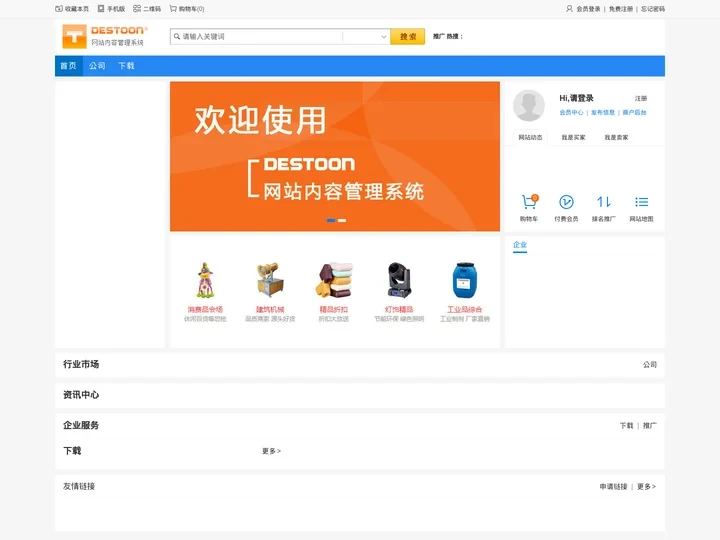Click the red 建筑机械 title link
The image size is (720, 540).
point(270,309)
